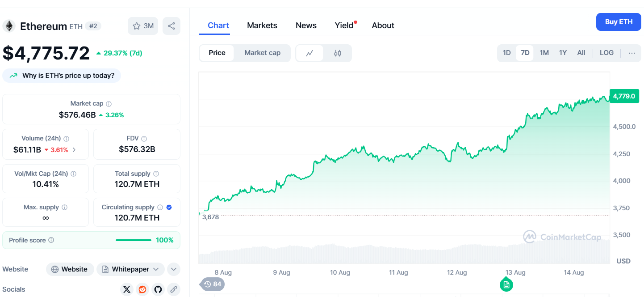Toggle the LOG scale

606,53
